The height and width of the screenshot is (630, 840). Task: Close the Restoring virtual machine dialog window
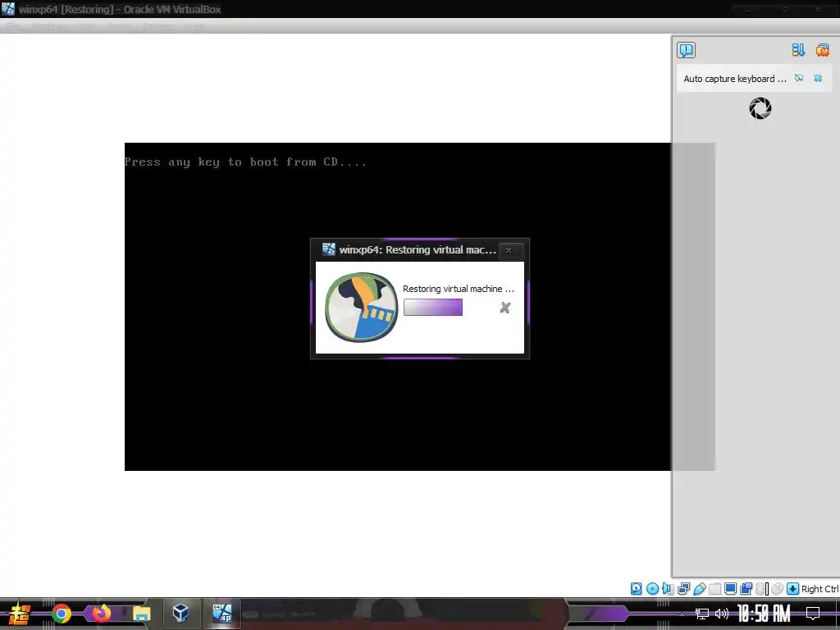509,250
